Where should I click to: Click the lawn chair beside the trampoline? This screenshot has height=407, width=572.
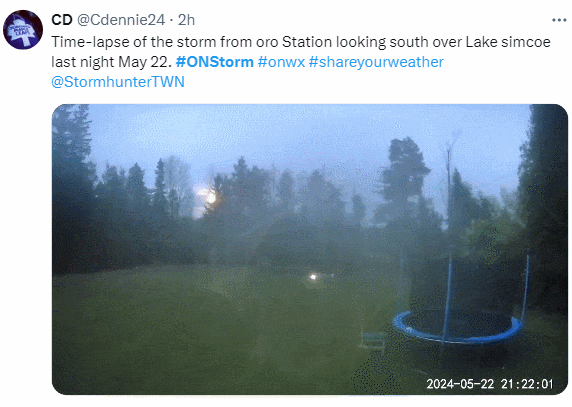[372, 340]
